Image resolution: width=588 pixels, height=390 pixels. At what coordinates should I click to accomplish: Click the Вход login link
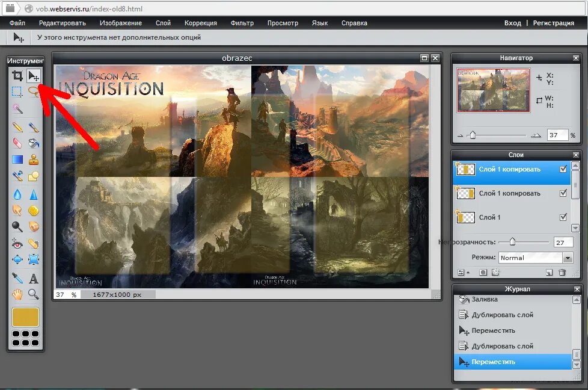click(513, 23)
